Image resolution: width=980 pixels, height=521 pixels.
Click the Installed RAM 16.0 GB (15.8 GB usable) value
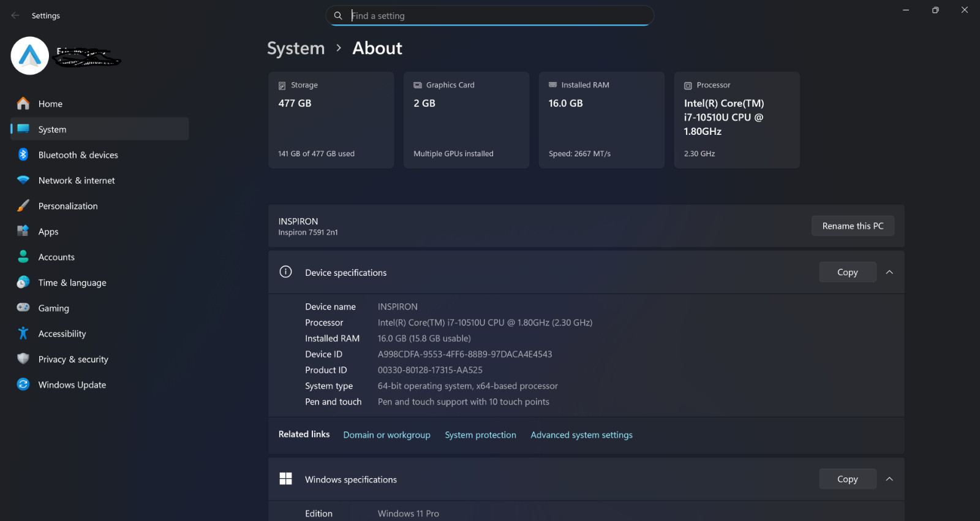click(x=424, y=338)
